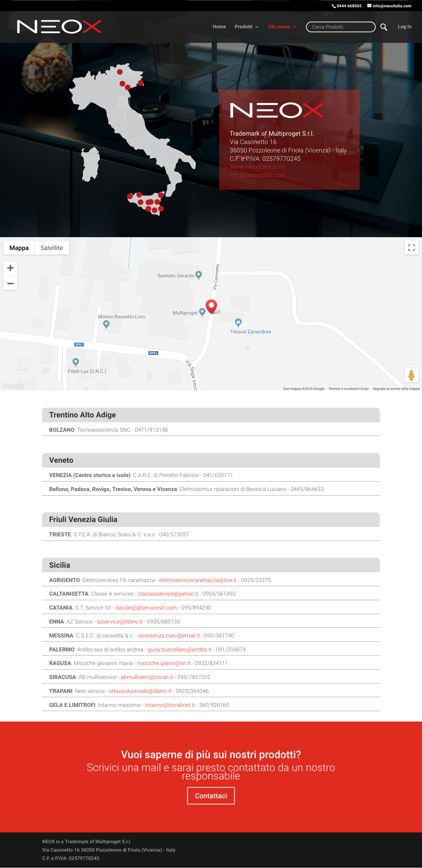Click the Street View pegman icon
This screenshot has height=868, width=422.
coord(412,375)
